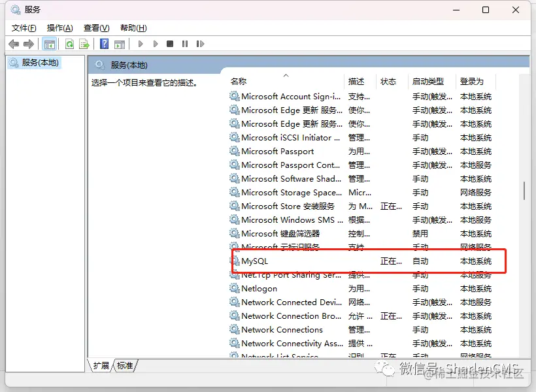Click the gear icon beside MySQL

pyautogui.click(x=235, y=261)
